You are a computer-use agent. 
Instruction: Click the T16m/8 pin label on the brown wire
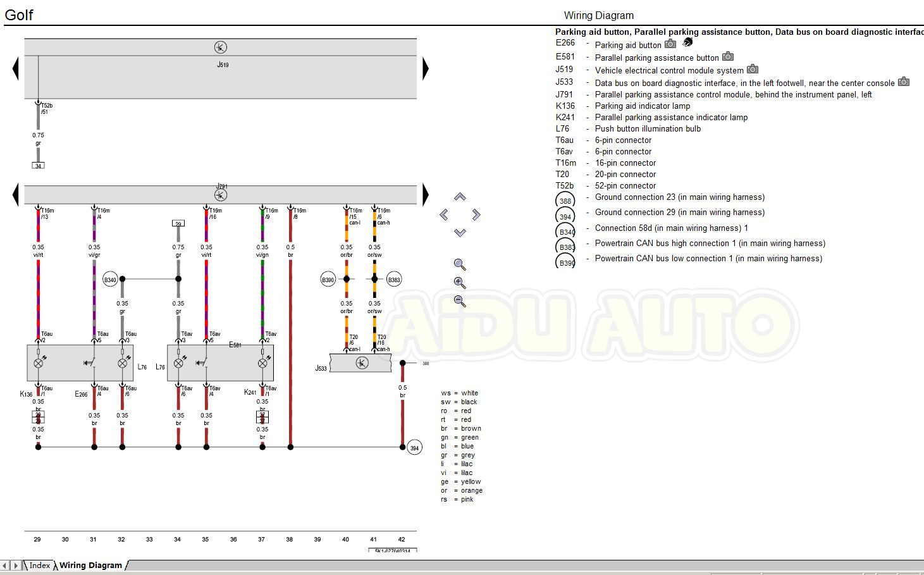tap(300, 213)
